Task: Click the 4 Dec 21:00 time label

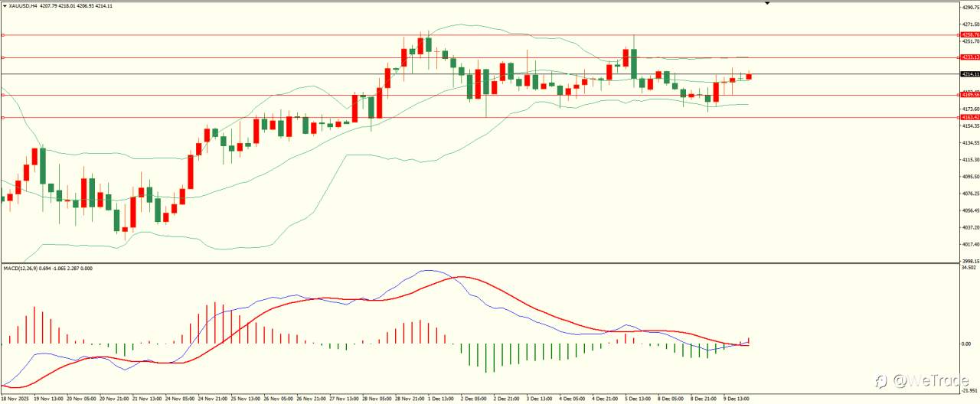Action: [x=606, y=399]
